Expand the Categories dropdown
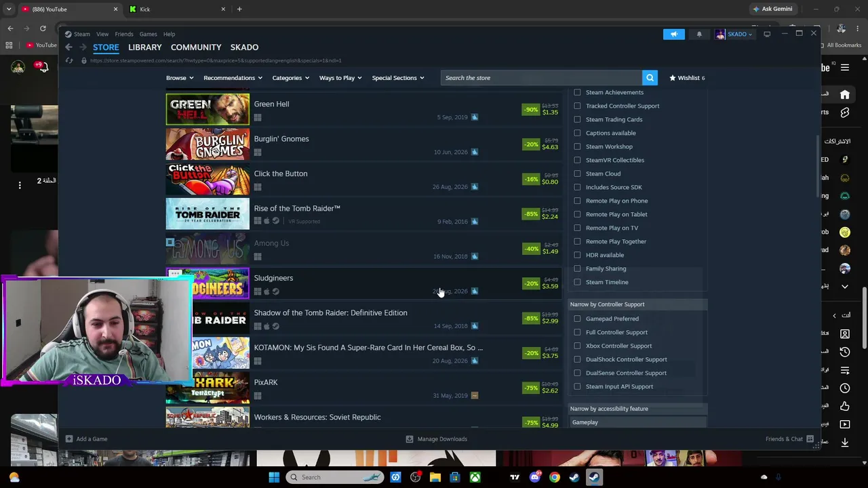The width and height of the screenshot is (868, 488). [x=291, y=78]
